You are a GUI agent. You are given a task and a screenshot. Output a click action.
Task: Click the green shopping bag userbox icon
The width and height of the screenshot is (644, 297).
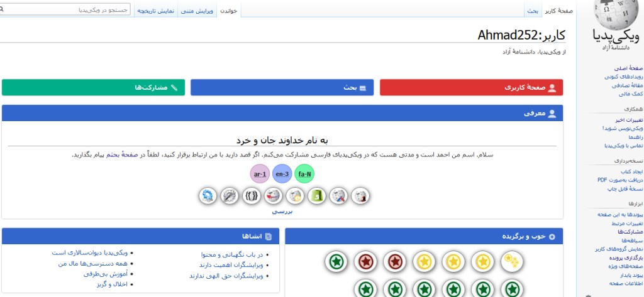tap(318, 197)
